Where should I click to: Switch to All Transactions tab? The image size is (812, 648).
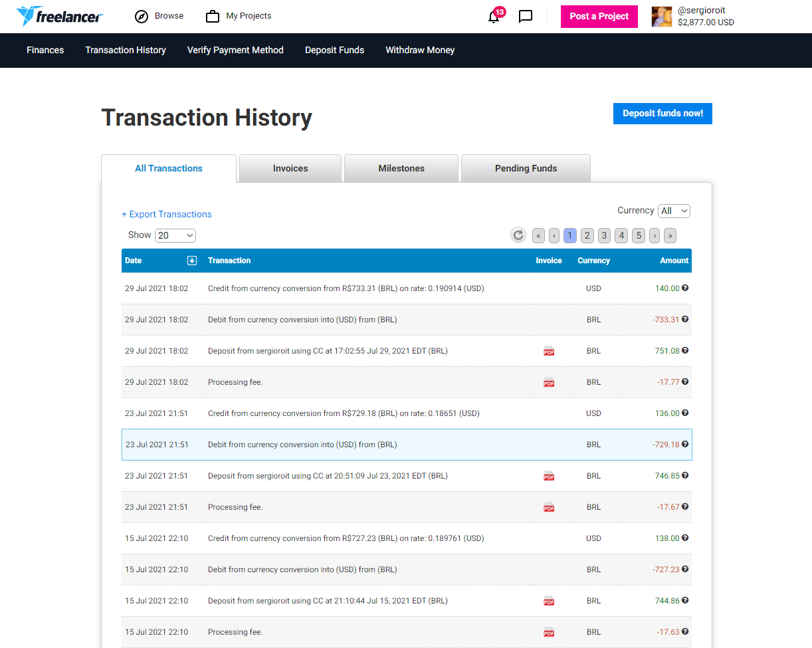(169, 168)
